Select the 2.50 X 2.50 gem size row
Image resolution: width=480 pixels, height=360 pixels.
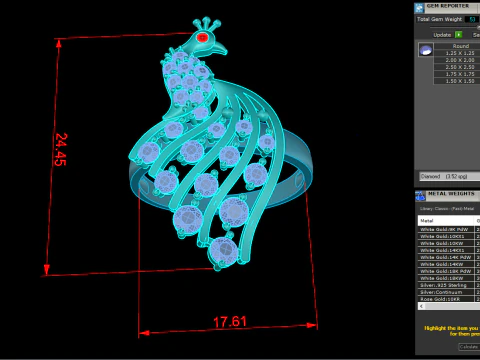(x=457, y=67)
